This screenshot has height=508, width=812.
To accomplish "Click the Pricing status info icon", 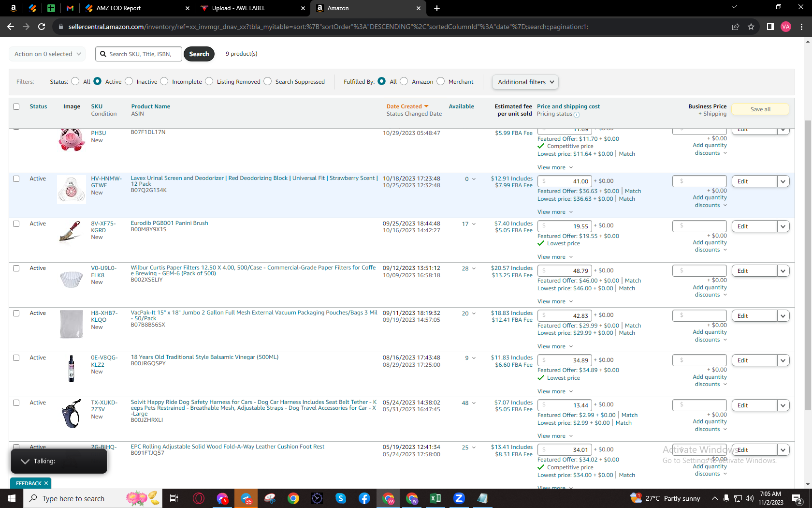I will tap(577, 115).
